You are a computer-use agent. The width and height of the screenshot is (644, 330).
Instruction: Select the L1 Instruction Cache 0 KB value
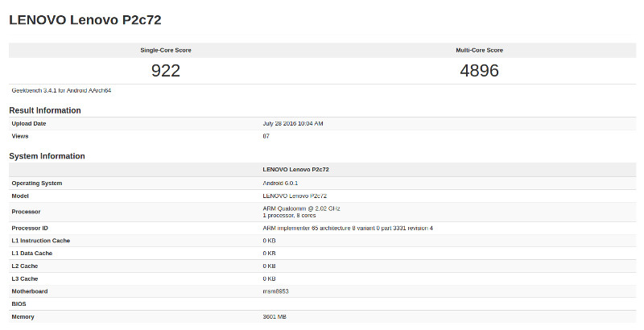tap(269, 241)
